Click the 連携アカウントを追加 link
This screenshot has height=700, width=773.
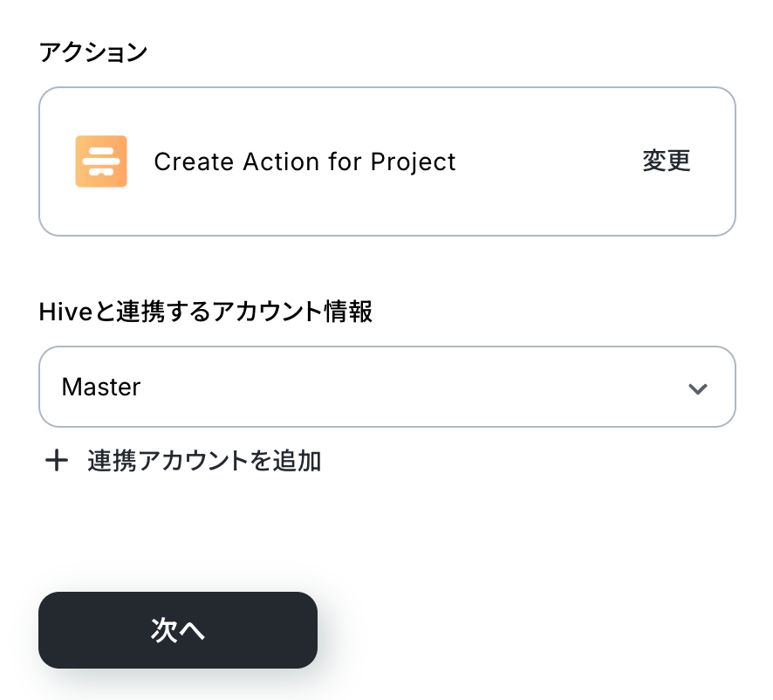[204, 461]
